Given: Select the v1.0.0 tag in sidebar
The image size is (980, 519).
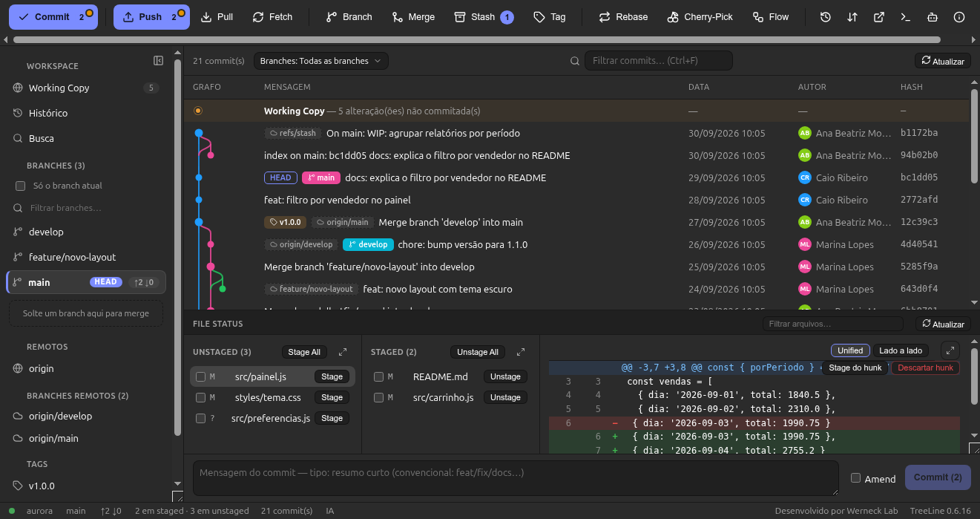Looking at the screenshot, I should point(86,486).
